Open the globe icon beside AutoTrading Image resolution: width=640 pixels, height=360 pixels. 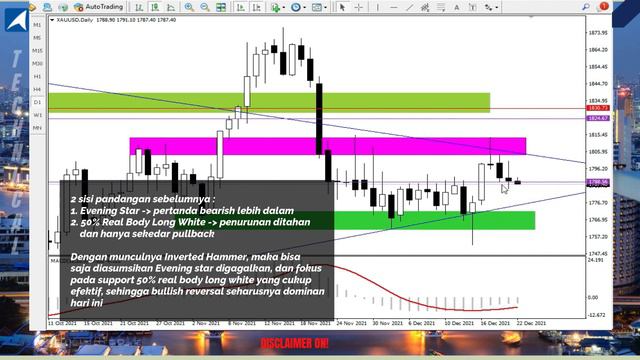63,7
